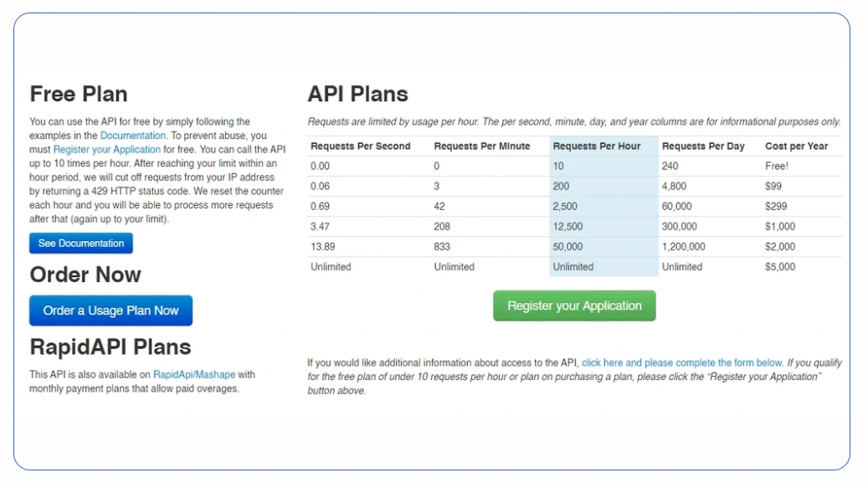Image resolution: width=868 pixels, height=483 pixels.
Task: Follow the Register your Application link in the Free Plan text
Action: pos(107,149)
